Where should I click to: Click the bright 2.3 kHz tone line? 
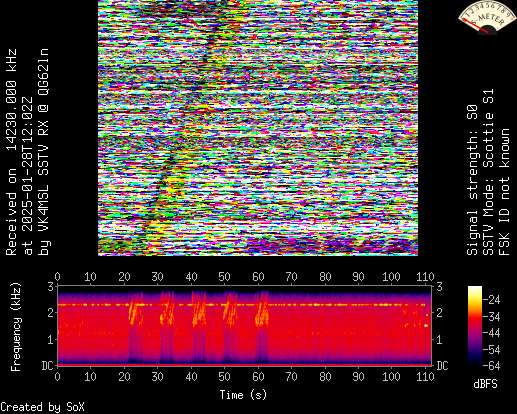click(x=242, y=305)
